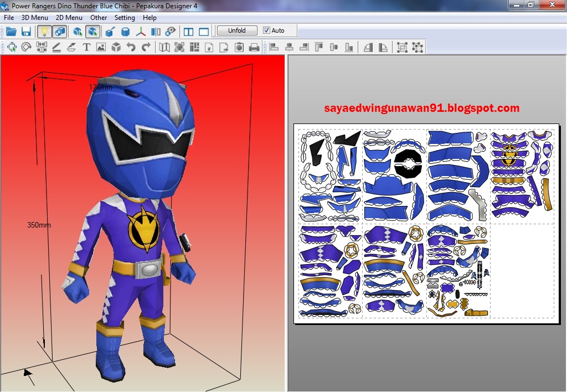Click the Pepakura app icon in title bar
Image resolution: width=567 pixels, height=392 pixels.
point(4,6)
